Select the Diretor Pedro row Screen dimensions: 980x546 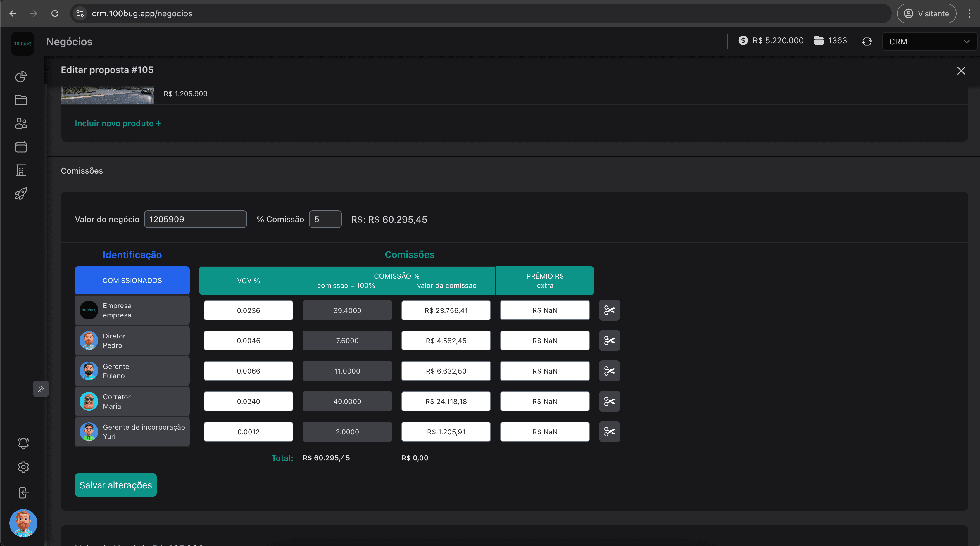pos(132,341)
